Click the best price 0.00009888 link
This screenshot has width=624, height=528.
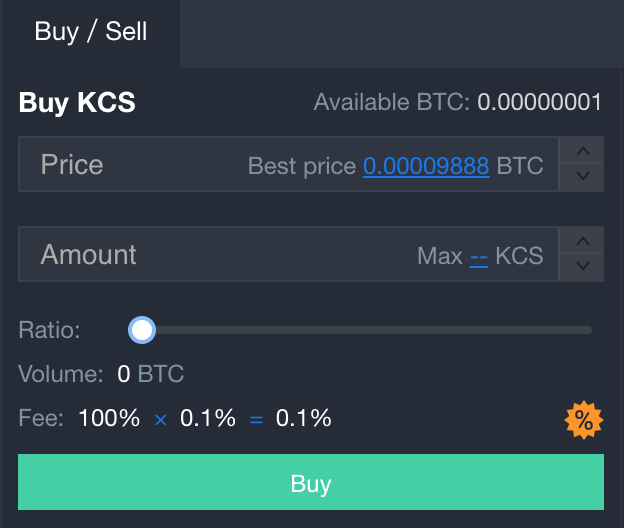pos(426,166)
